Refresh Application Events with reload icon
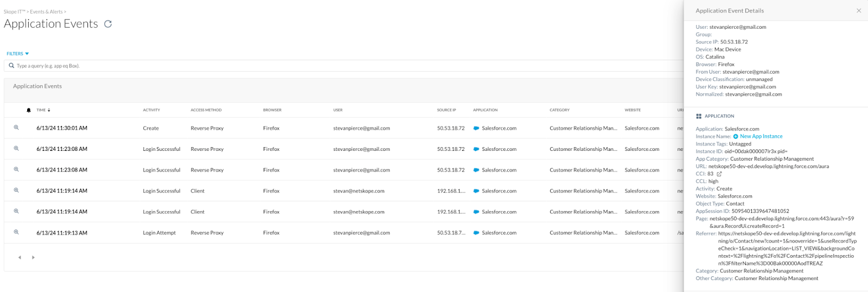This screenshot has height=292, width=868. [108, 24]
